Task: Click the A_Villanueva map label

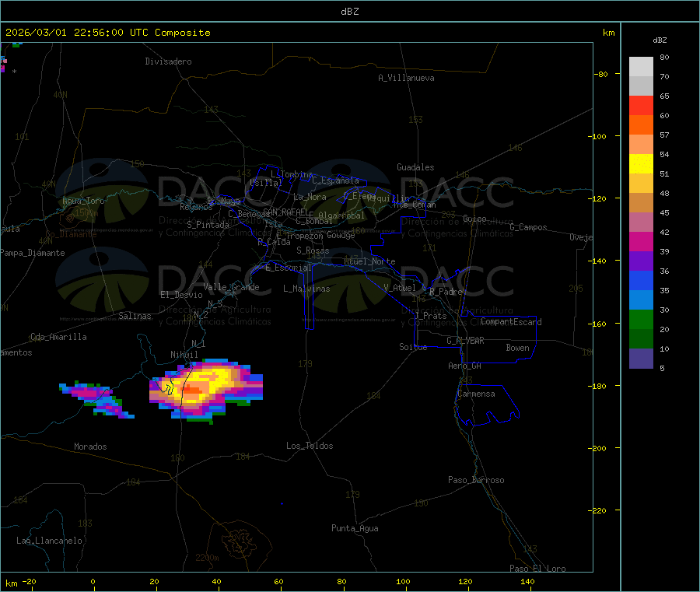Action: [406, 78]
